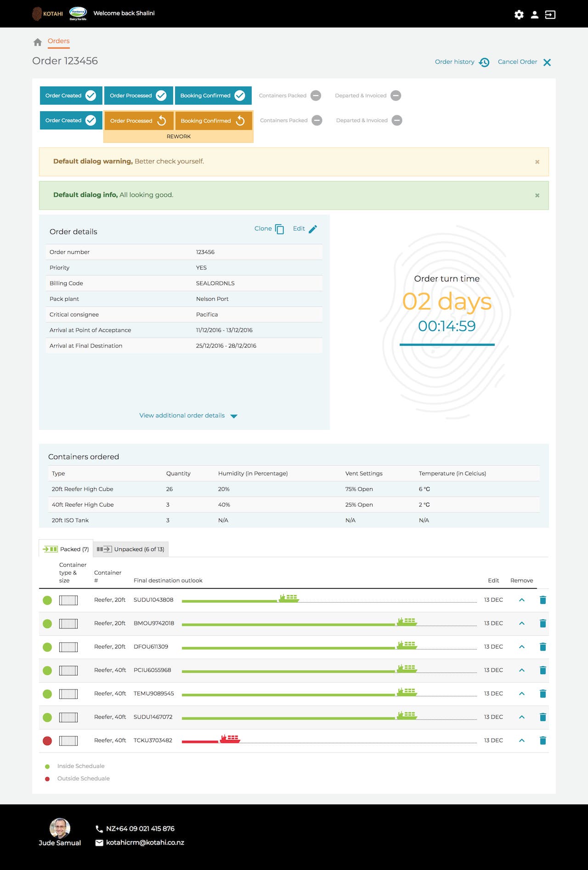Screen dimensions: 588x870
Task: Delete container BMOU9742018 with trash icon
Action: click(543, 623)
